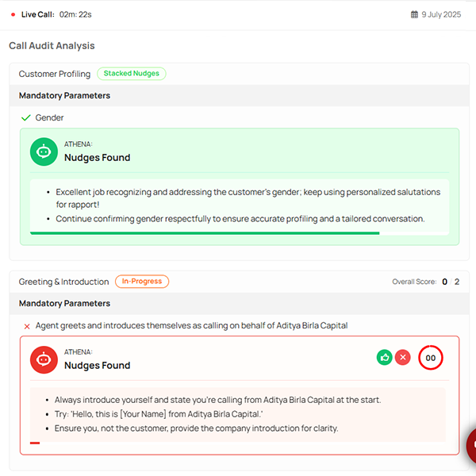Image resolution: width=476 pixels, height=476 pixels.
Task: Click the In-Progress status badge
Action: 142,282
